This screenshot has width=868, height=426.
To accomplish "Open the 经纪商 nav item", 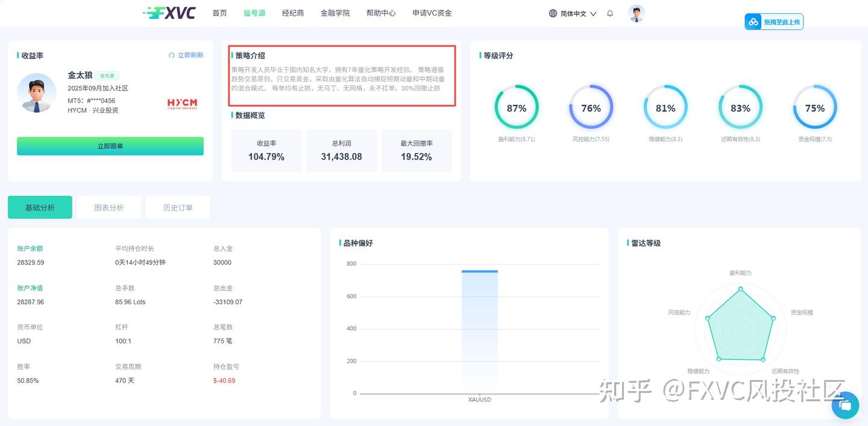I will tap(293, 13).
